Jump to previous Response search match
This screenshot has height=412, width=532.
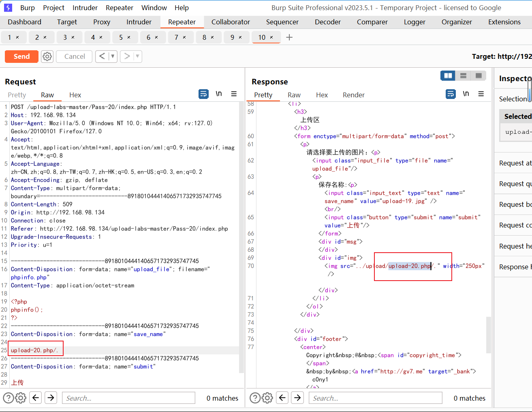click(x=282, y=398)
